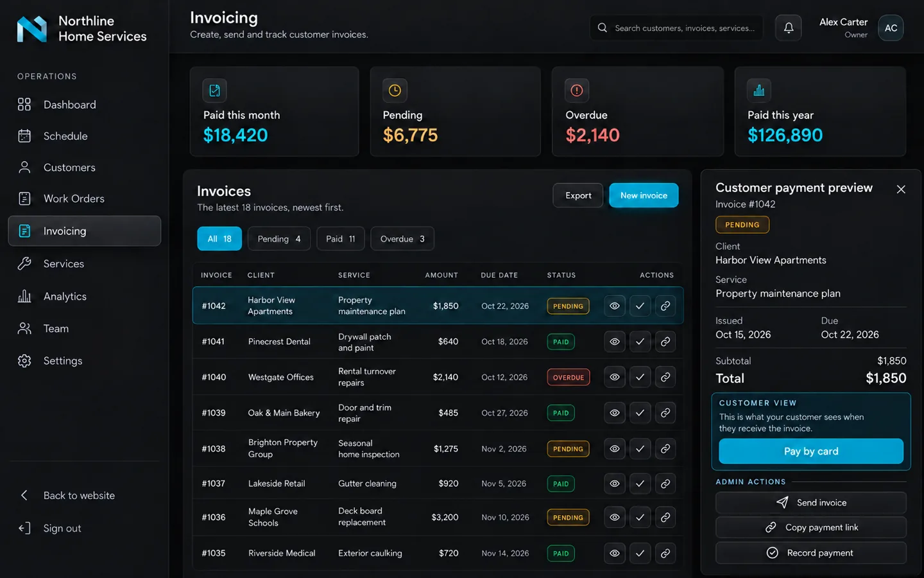This screenshot has height=578, width=924.
Task: Preview invoice #1041 with eye icon
Action: (x=614, y=342)
